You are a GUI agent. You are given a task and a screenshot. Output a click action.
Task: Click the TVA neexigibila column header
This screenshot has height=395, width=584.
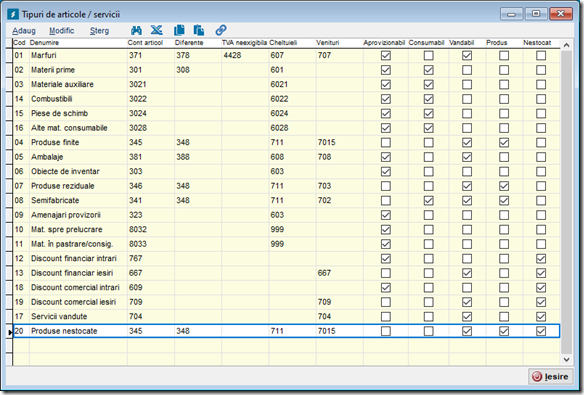tap(245, 43)
